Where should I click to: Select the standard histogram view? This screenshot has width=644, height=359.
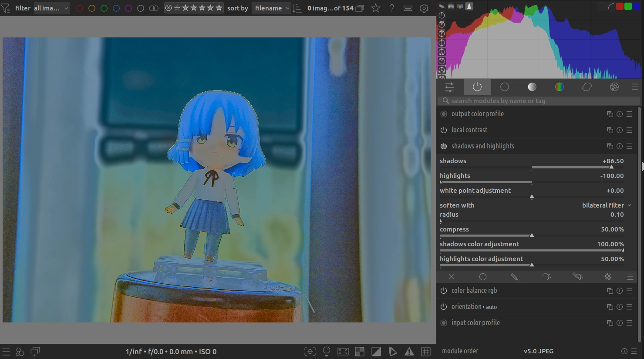[469, 6]
